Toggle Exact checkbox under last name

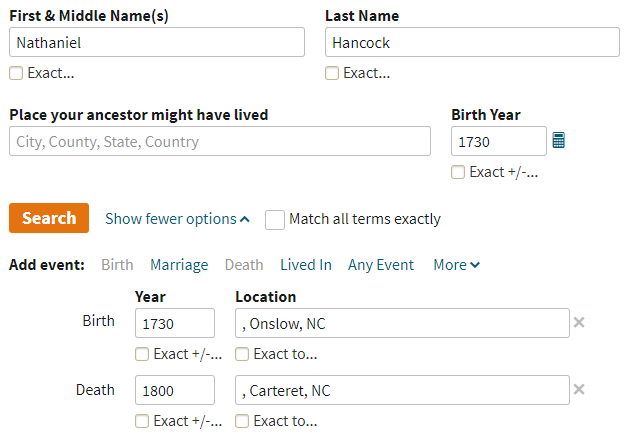point(332,73)
